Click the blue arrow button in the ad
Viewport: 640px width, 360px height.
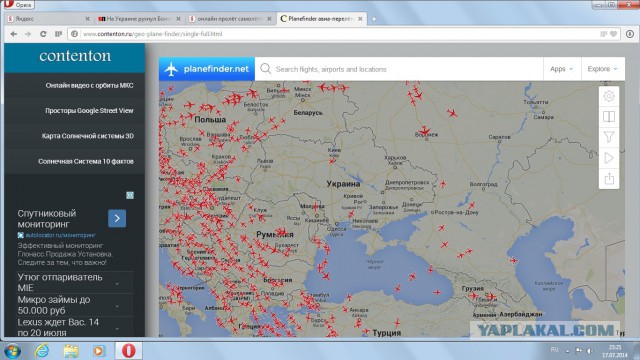pyautogui.click(x=117, y=218)
